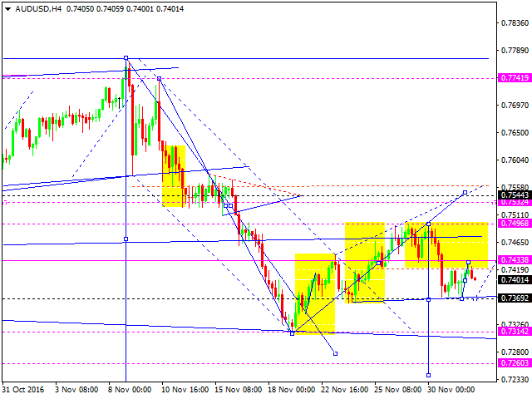Select the 0.73142 magenta price label

(515, 332)
